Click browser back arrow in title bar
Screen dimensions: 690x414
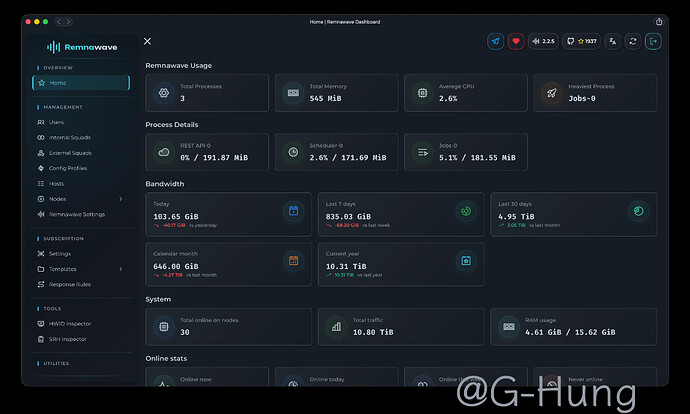(59, 22)
